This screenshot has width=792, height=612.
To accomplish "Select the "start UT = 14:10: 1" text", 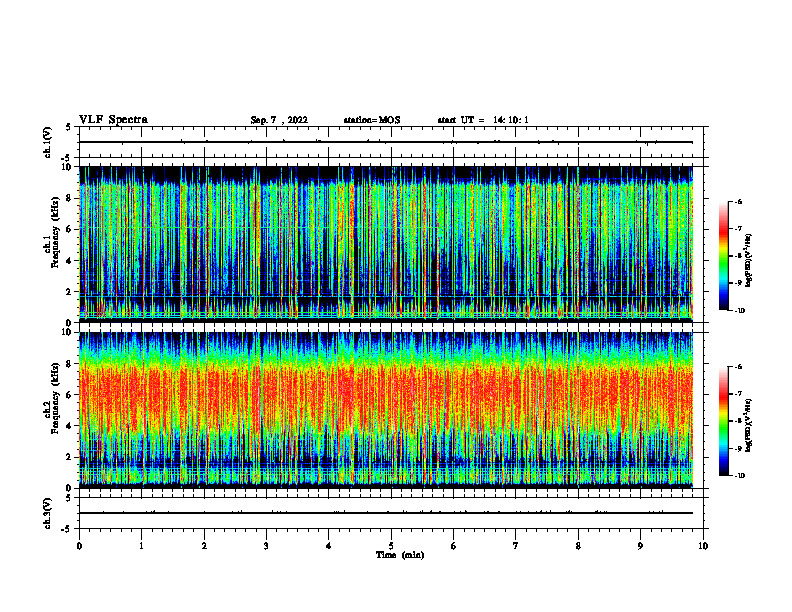I will (483, 120).
